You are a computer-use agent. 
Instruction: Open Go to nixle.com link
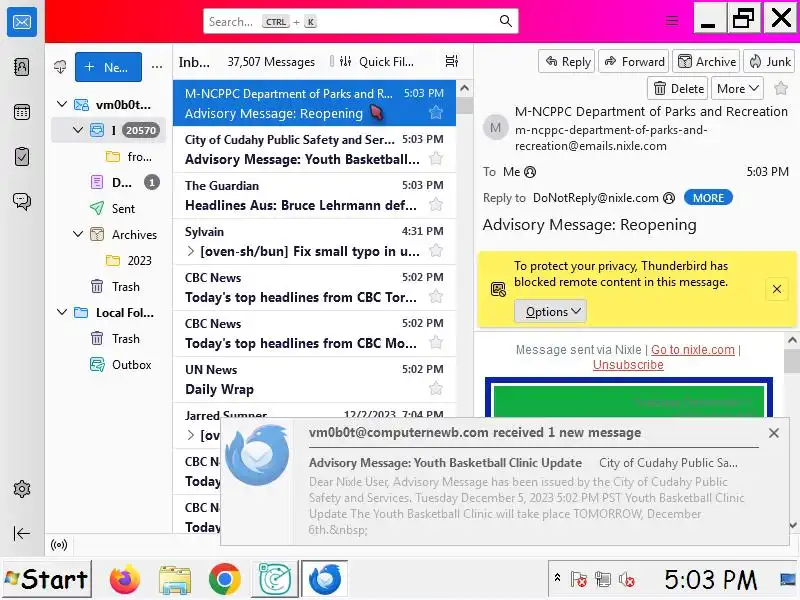click(x=693, y=349)
